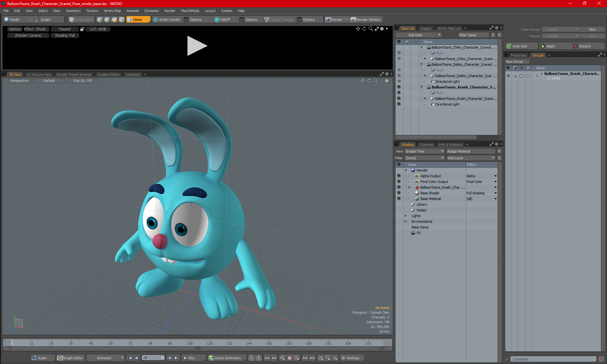The image size is (607, 364).
Task: Start preview render play button
Action: point(197,46)
